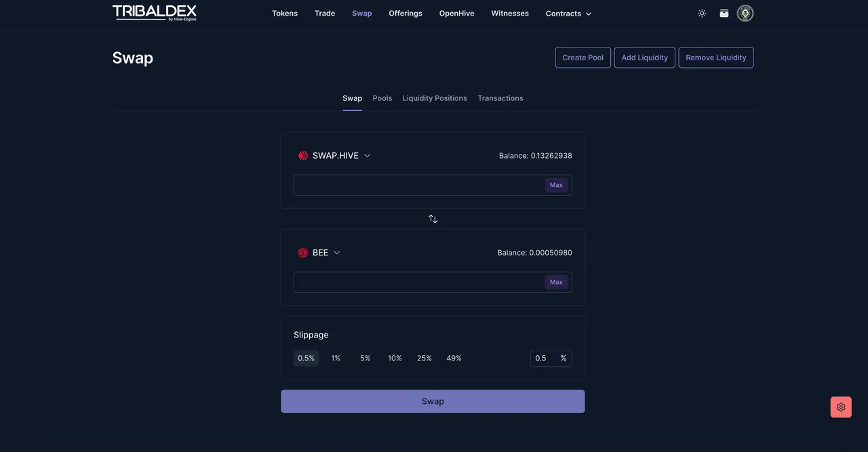Toggle light theme sun icon
Screen dimensions: 868x452
[x=702, y=14]
